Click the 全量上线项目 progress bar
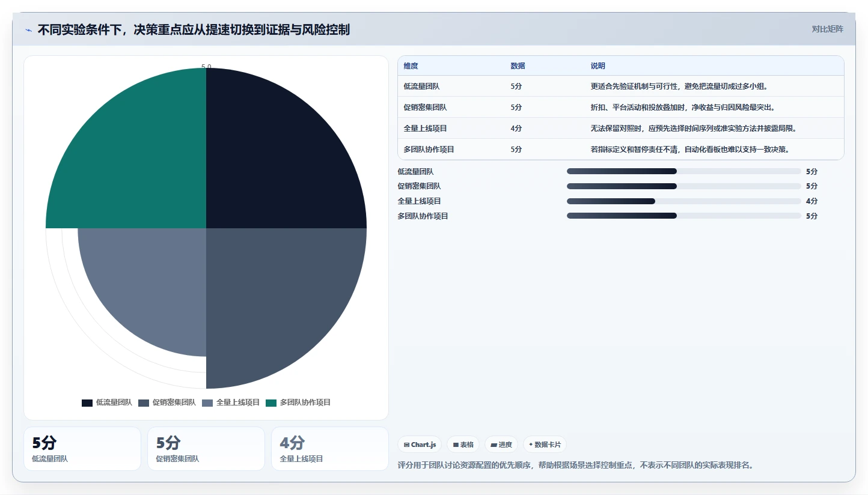Screen dimensions: 868x495 tap(683, 201)
